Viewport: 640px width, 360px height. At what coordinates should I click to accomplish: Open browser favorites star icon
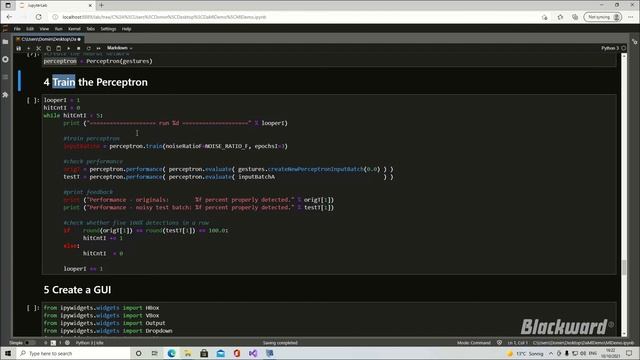560,17
